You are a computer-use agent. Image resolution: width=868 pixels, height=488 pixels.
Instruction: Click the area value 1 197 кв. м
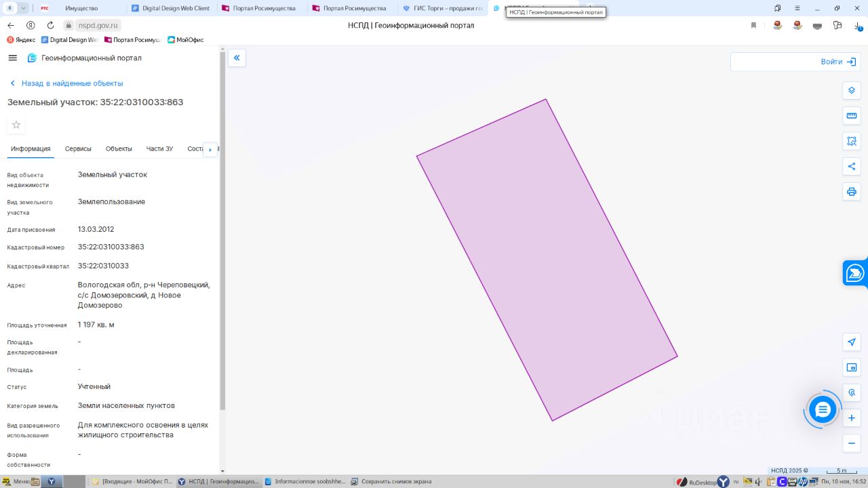96,325
